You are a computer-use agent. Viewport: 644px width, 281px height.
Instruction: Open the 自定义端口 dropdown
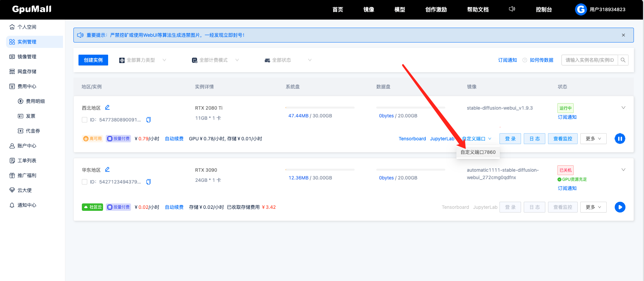[477, 139]
